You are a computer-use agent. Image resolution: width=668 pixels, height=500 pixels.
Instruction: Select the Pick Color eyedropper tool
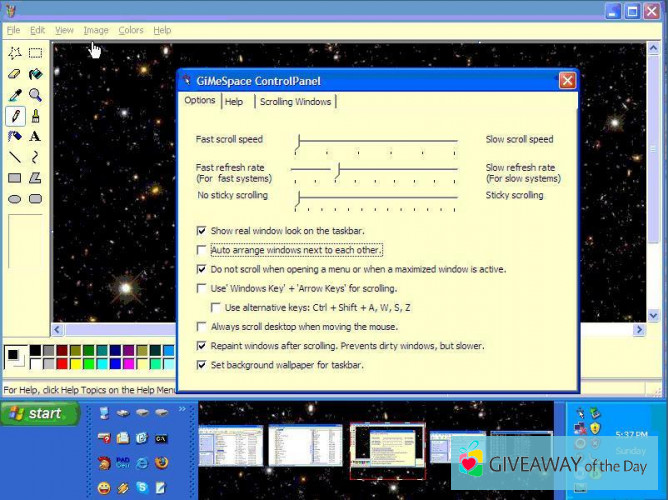(14, 95)
